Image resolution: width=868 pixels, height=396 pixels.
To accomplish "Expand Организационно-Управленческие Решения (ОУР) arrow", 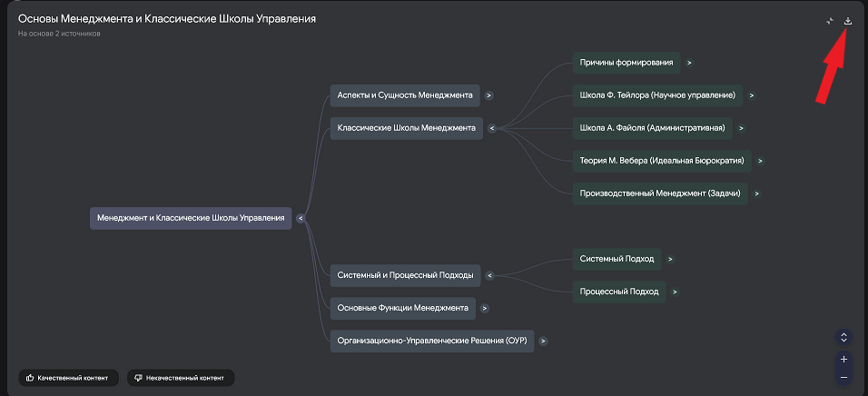I will [543, 342].
